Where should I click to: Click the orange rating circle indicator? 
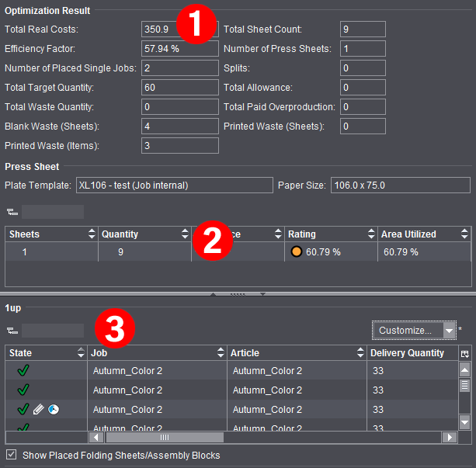tap(296, 252)
